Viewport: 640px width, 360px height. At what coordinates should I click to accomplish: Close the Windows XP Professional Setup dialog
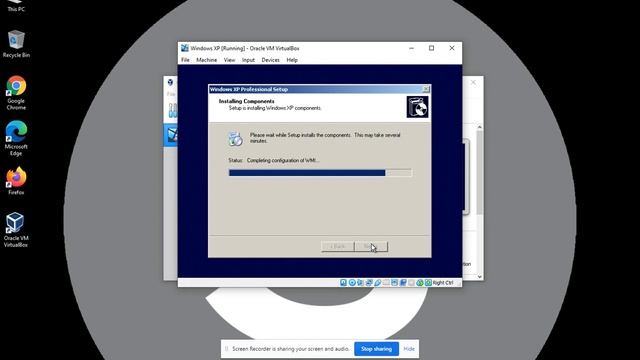426,89
